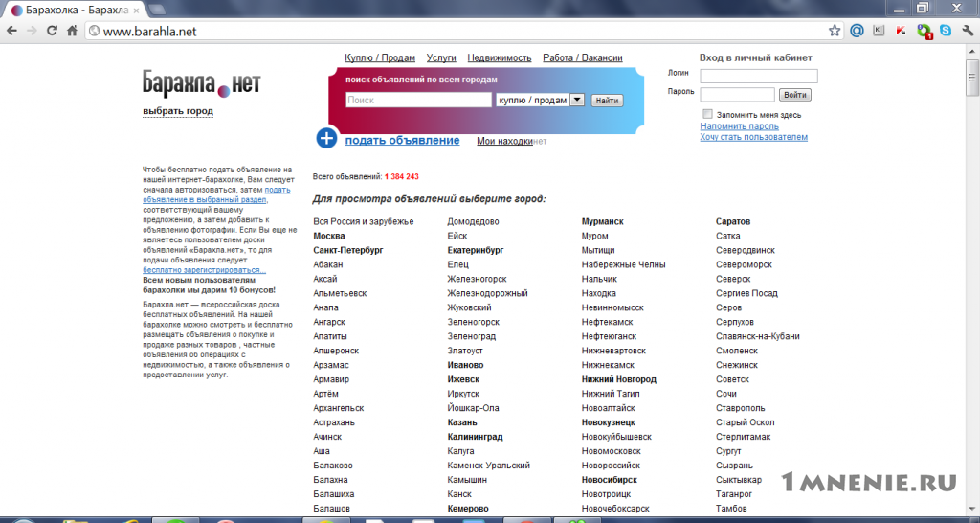The image size is (980, 523).
Task: Close the Барахолка browser tab
Action: (x=136, y=11)
